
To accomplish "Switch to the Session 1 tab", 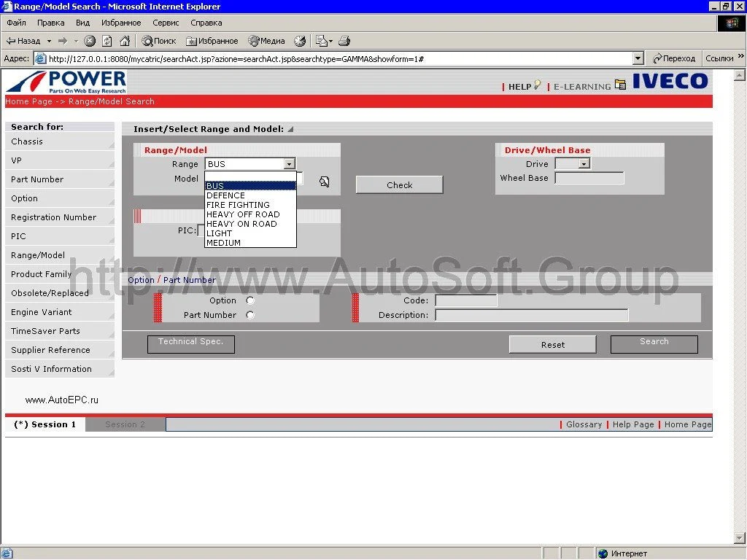I will pos(45,424).
